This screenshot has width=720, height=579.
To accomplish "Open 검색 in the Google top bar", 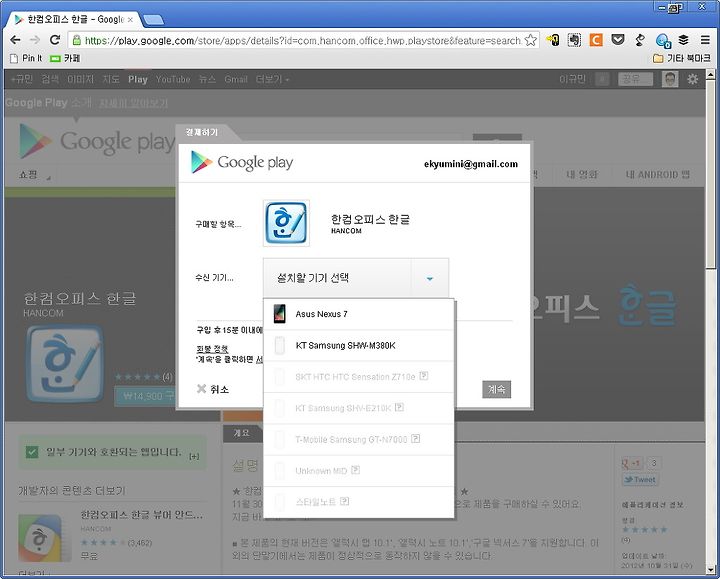I will [x=50, y=79].
